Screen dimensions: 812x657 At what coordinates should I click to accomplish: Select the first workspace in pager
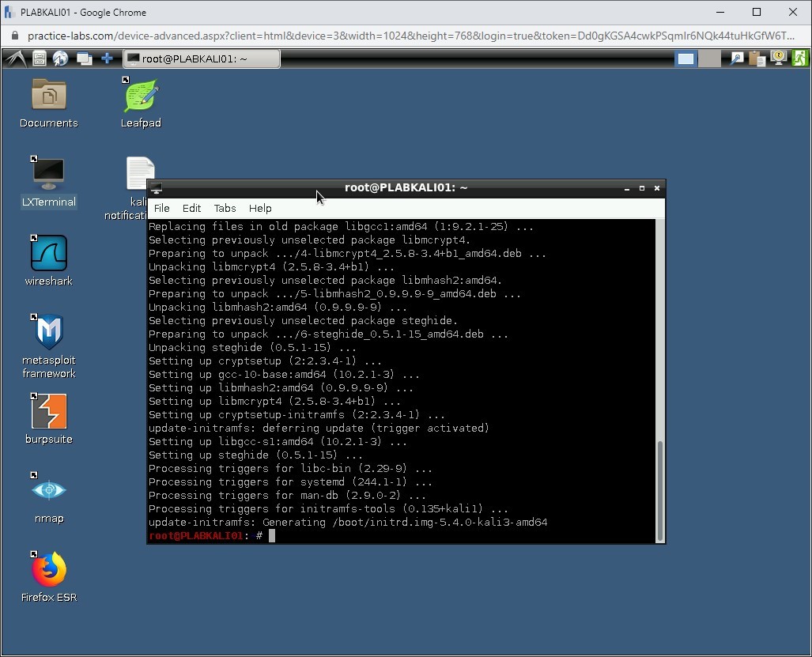point(686,59)
